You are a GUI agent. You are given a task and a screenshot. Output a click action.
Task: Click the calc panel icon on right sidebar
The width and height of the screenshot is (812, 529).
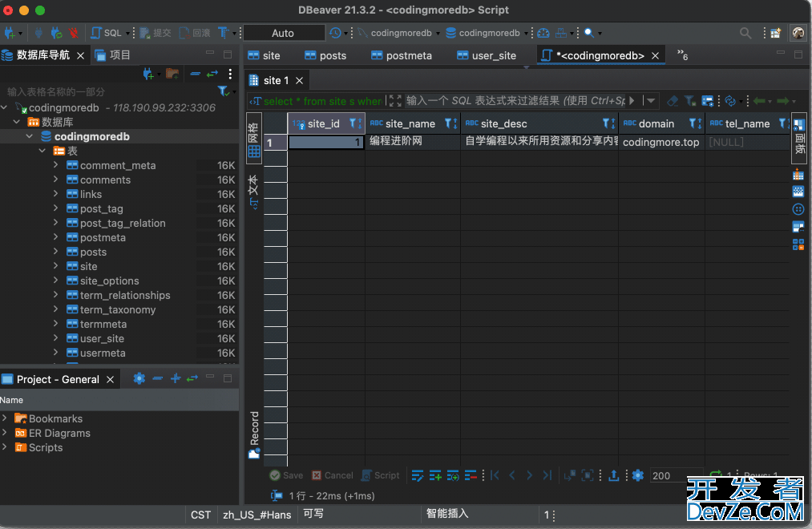tap(798, 175)
